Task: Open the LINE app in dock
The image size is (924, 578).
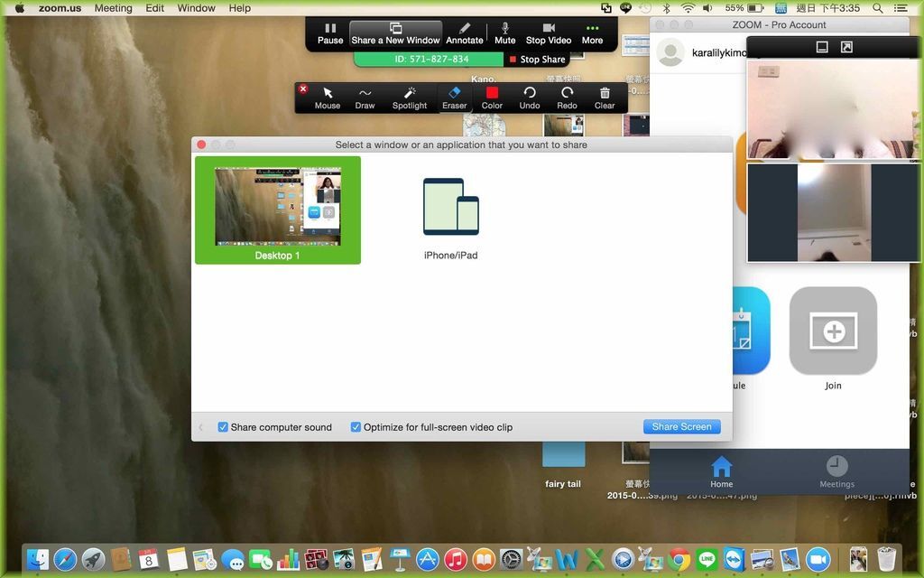Action: click(707, 559)
